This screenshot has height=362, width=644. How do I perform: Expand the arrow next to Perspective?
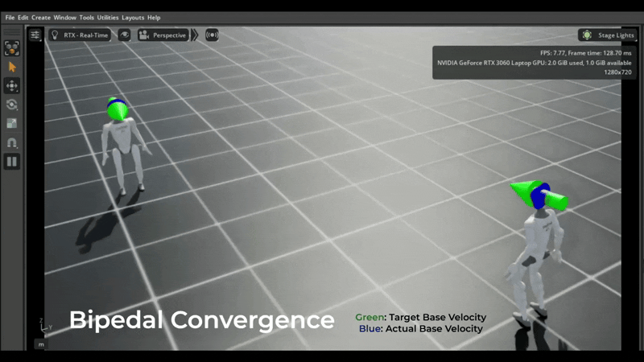[194, 35]
